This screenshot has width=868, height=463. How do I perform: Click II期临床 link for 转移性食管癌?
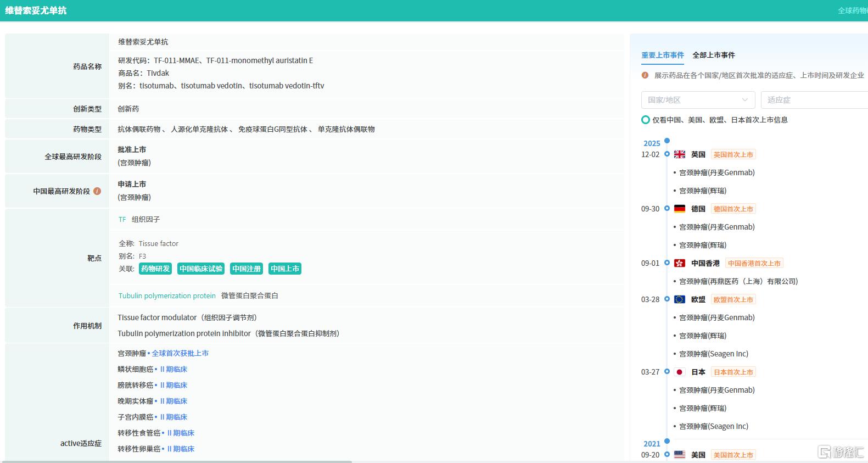coord(181,433)
